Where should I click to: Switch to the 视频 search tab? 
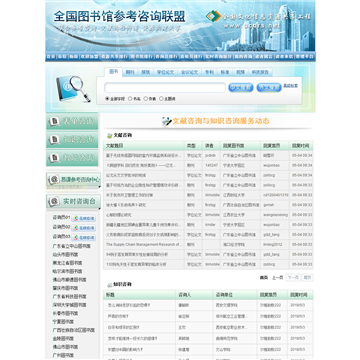(241, 72)
